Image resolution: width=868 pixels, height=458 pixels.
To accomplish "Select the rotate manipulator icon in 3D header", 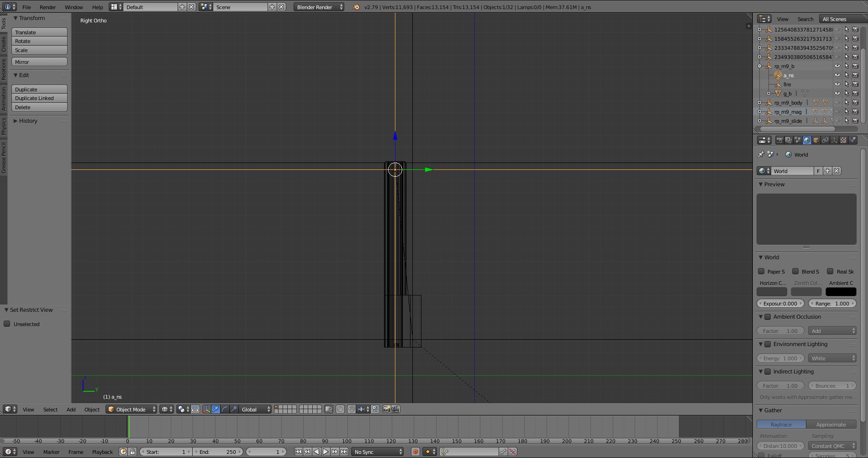I will [x=225, y=409].
